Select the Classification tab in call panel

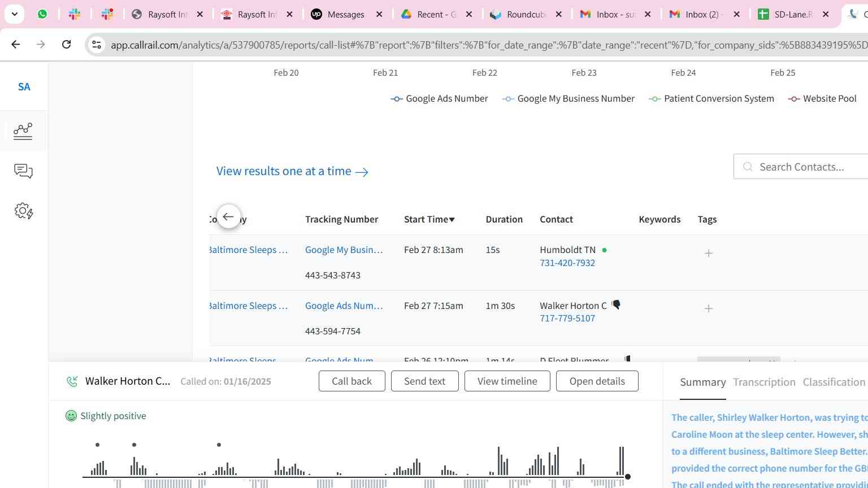click(x=834, y=382)
